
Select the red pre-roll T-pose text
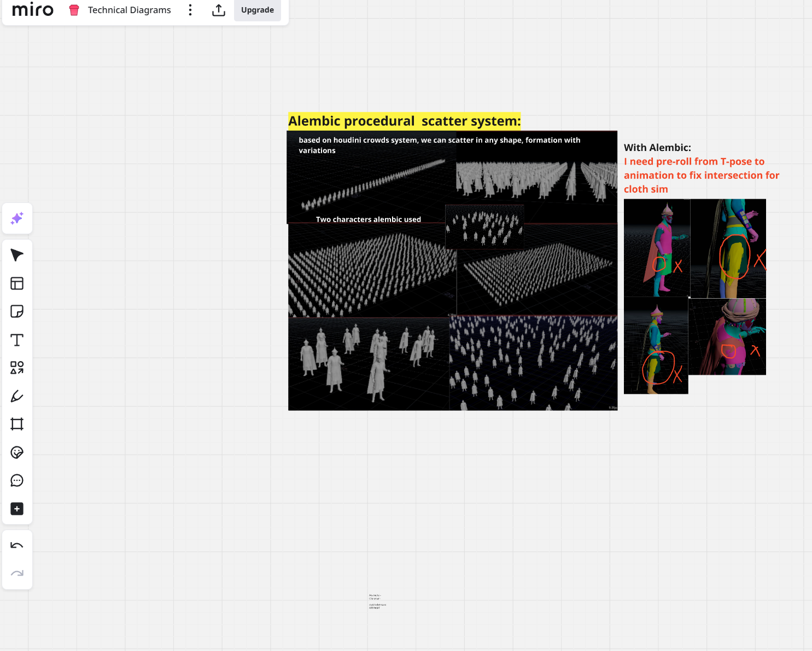(x=701, y=175)
